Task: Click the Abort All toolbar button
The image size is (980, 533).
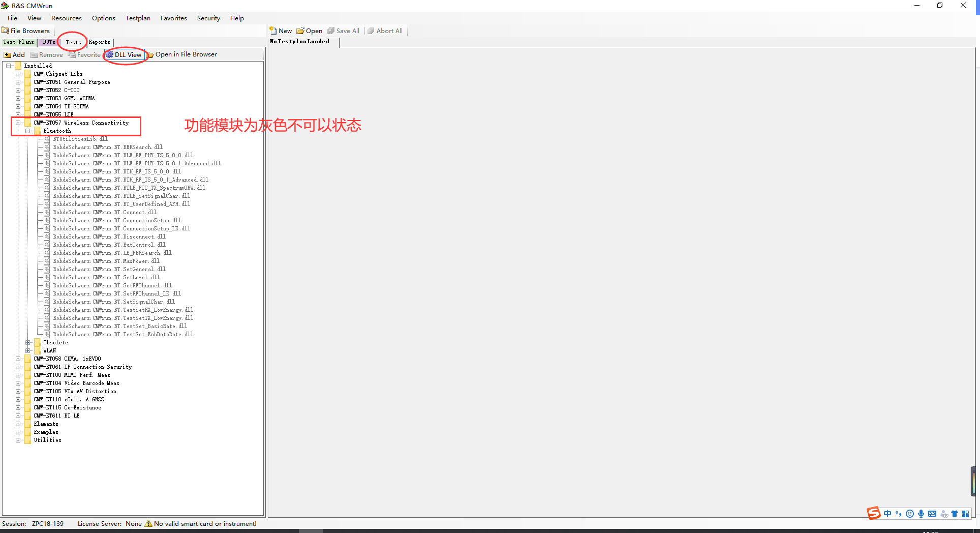Action: (385, 31)
